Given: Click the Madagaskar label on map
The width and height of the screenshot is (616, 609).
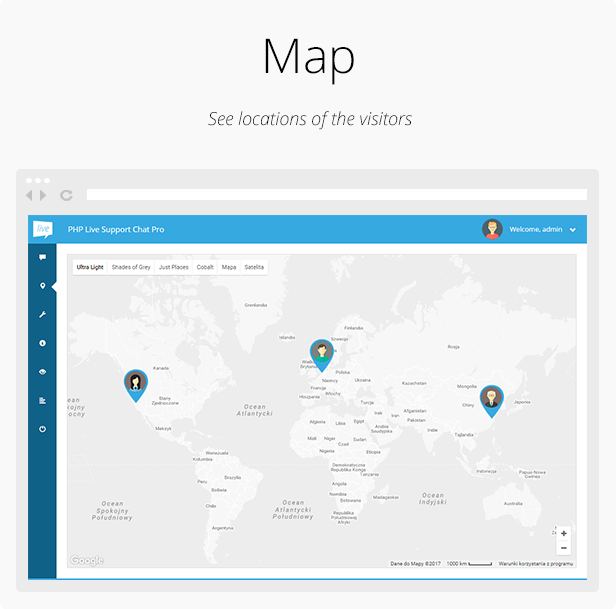Looking at the screenshot, I should point(386,497).
